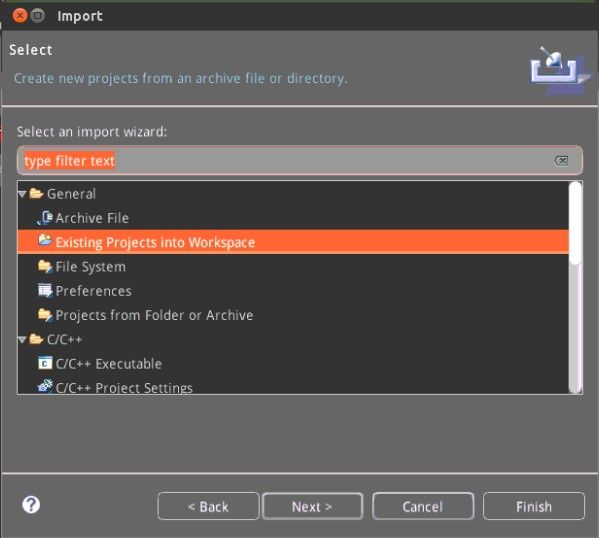Click the File System folder icon

(x=45, y=266)
